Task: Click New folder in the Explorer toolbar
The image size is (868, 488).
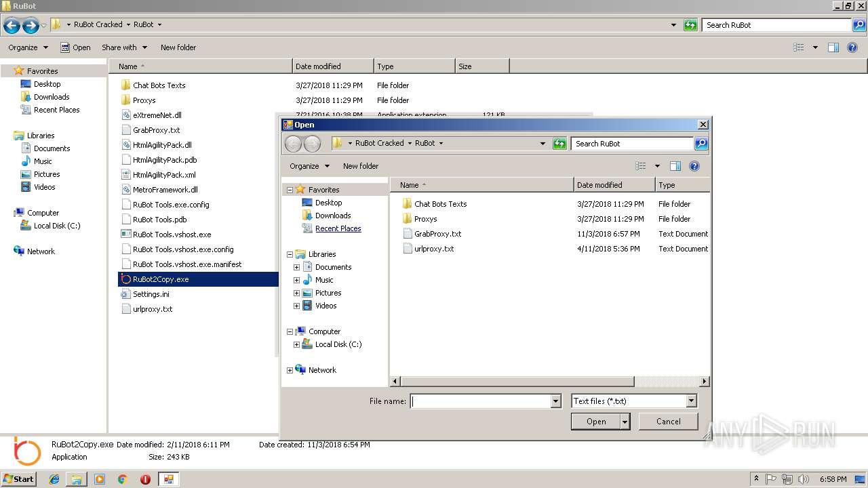Action: coord(178,47)
